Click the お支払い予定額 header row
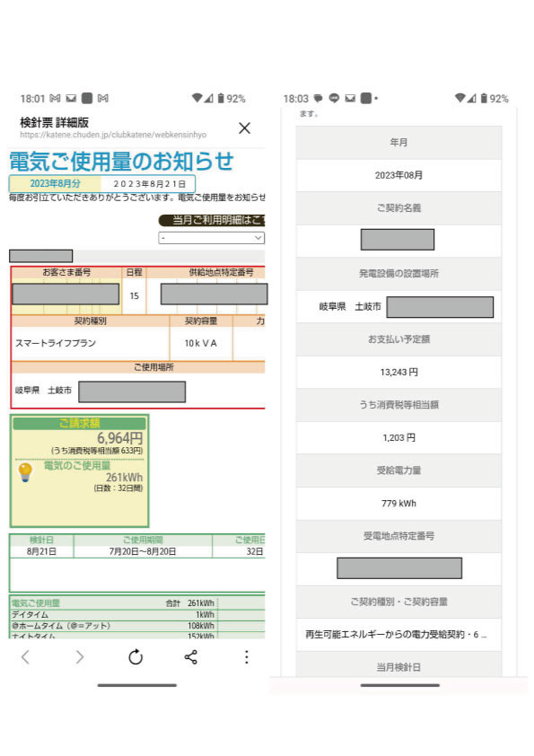This screenshot has height=756, width=534. [x=398, y=339]
